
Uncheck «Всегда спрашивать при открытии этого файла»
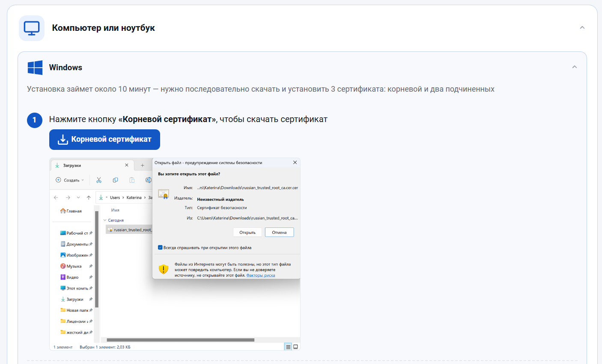(160, 248)
